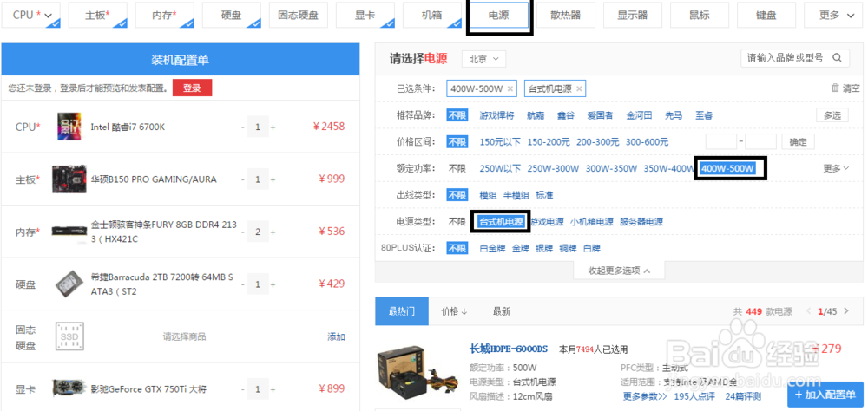
Task: Select the 硬盘 category tab
Action: [x=232, y=16]
